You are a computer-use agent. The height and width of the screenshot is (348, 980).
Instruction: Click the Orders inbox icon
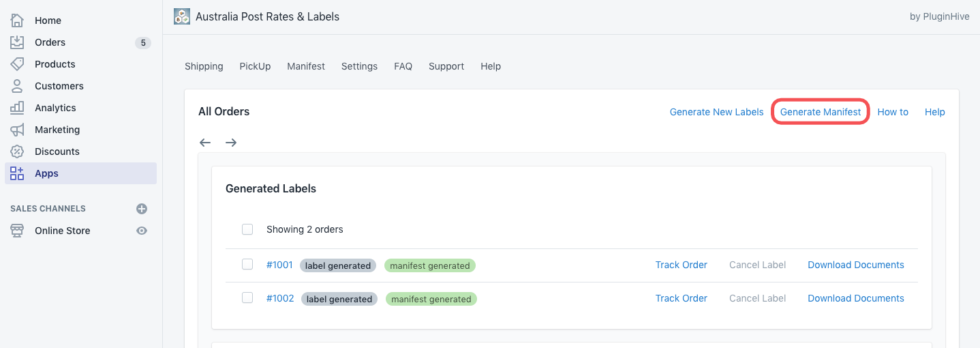17,42
